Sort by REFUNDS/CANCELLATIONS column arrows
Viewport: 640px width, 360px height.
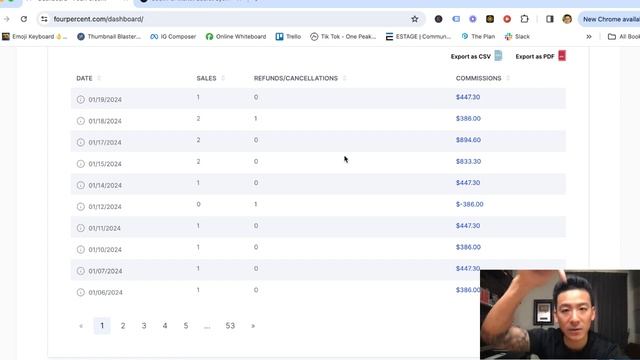click(344, 78)
